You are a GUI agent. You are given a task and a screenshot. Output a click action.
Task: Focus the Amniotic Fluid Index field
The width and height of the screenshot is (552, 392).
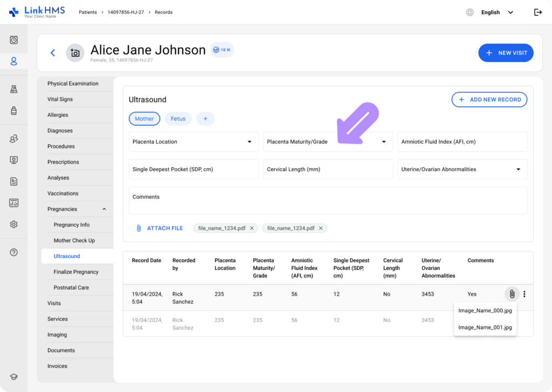pos(462,142)
